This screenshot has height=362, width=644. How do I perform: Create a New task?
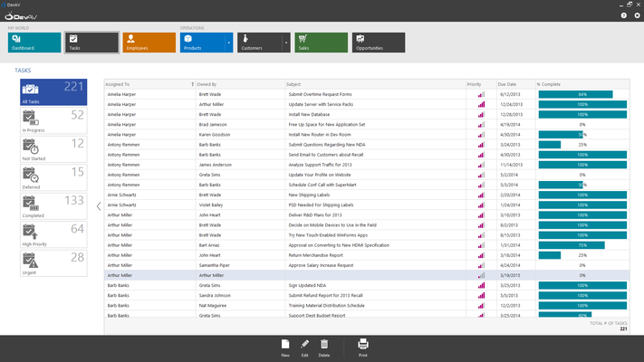pos(285,348)
